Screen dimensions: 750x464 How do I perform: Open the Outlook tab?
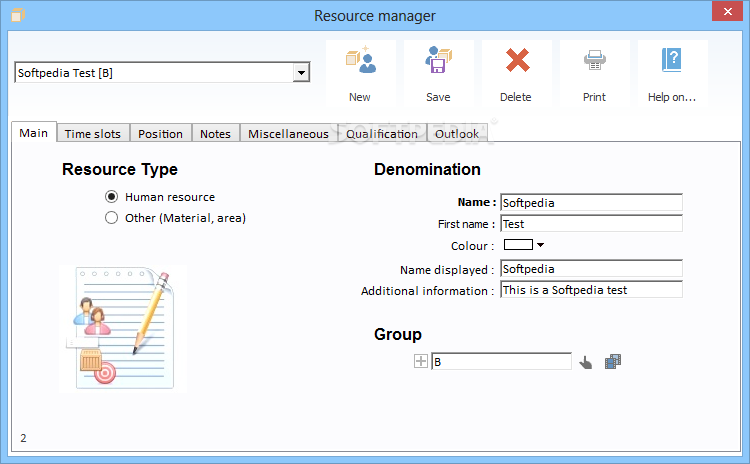(457, 134)
